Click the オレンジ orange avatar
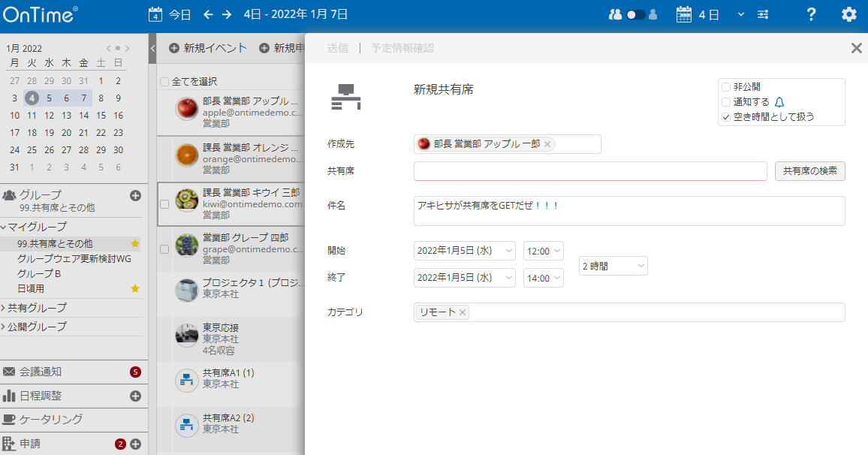 point(186,155)
